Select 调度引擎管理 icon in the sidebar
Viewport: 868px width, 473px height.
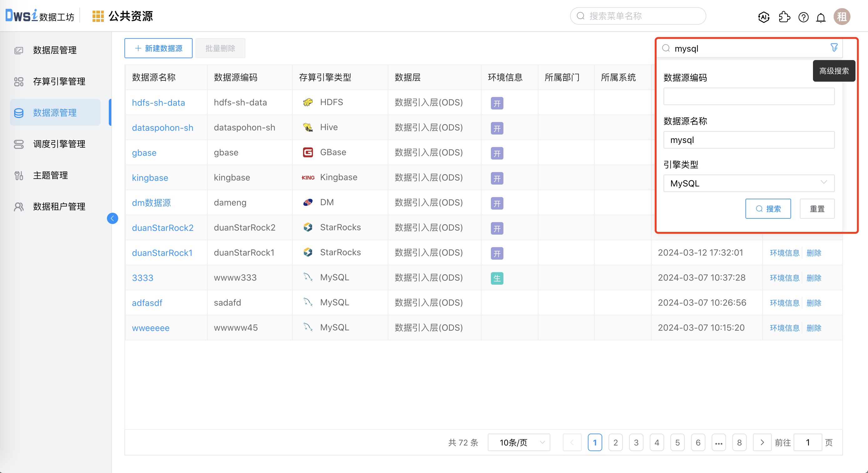click(x=19, y=144)
